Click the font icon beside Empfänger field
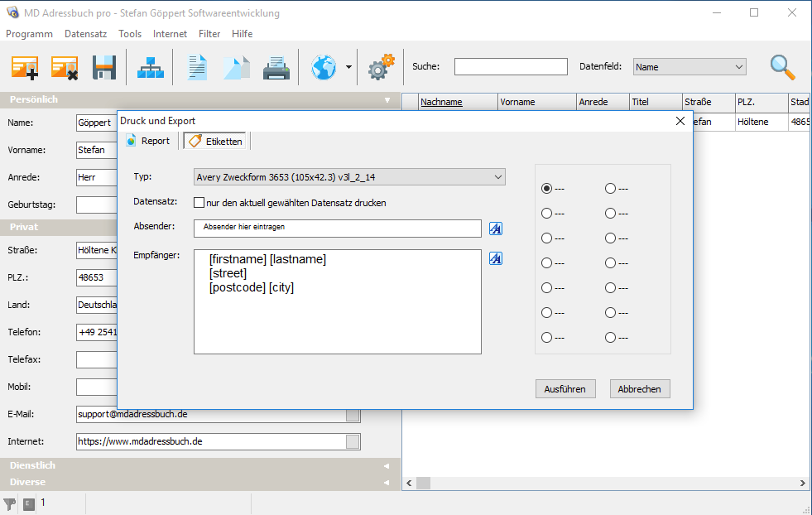The height and width of the screenshot is (515, 812). [496, 258]
